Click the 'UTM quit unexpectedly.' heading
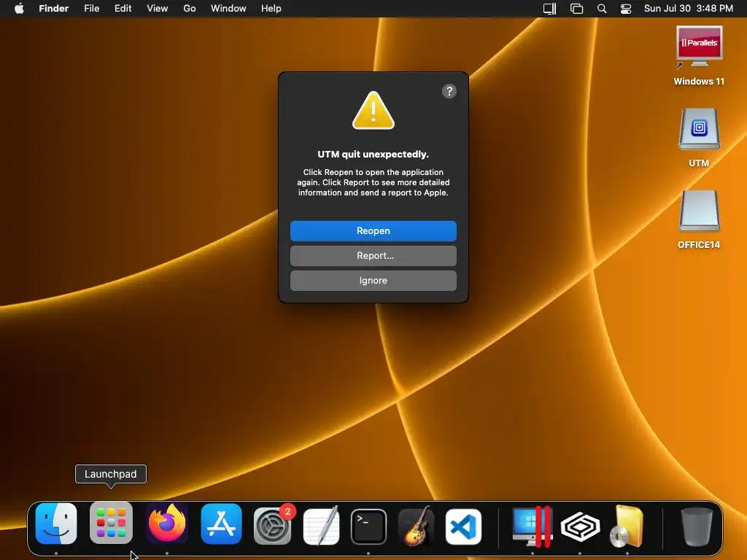This screenshot has width=747, height=560. [373, 155]
